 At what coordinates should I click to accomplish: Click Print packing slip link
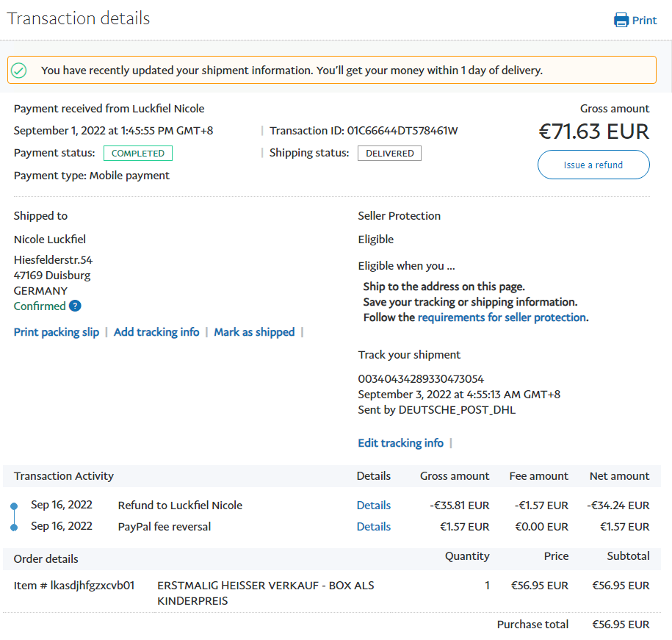pos(57,332)
